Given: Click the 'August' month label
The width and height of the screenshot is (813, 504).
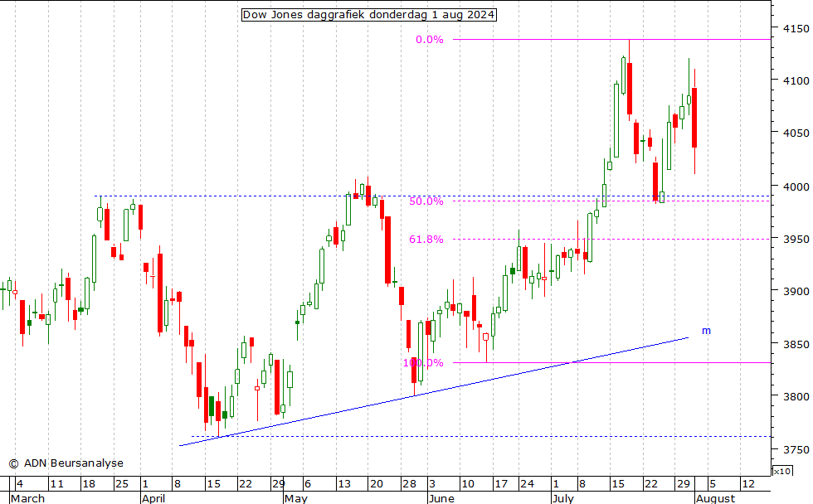Looking at the screenshot, I should (x=715, y=498).
